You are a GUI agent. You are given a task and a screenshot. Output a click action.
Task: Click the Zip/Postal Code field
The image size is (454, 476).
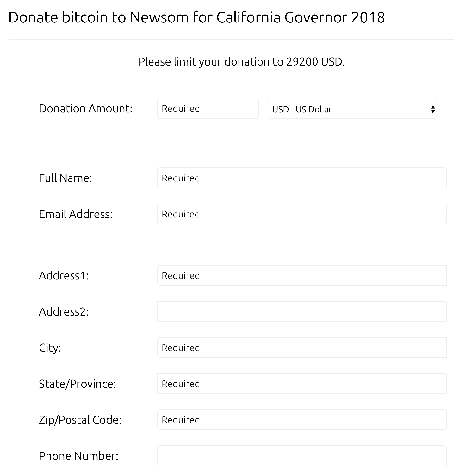302,420
